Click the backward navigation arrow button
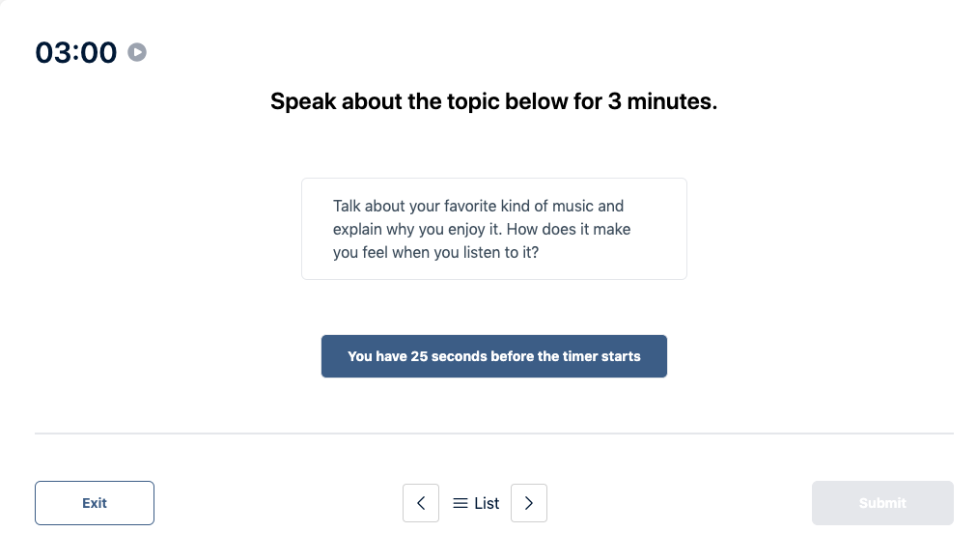This screenshot has width=977, height=560. 420,503
